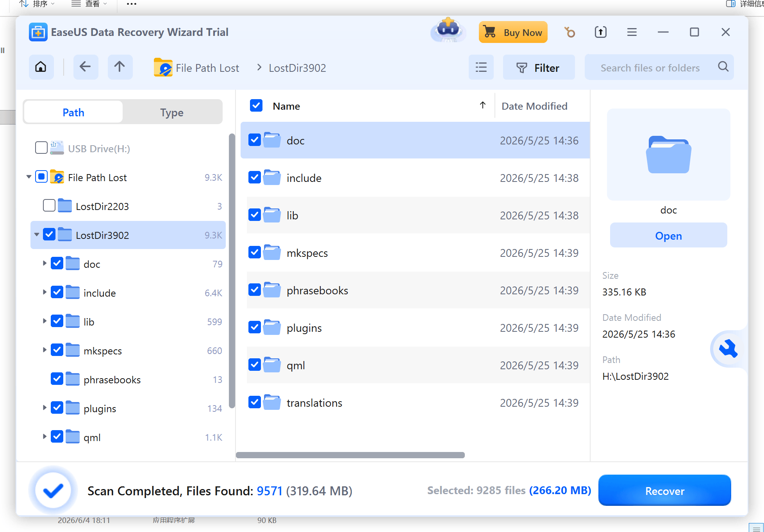Expand the qml folder in tree
Screen dimensions: 764x532
pyautogui.click(x=45, y=437)
